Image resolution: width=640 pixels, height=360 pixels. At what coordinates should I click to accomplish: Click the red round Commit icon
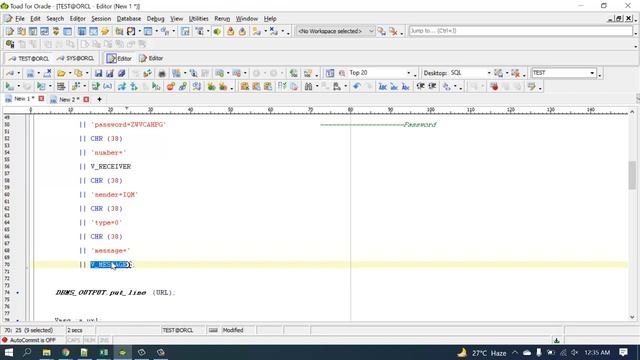click(x=171, y=87)
